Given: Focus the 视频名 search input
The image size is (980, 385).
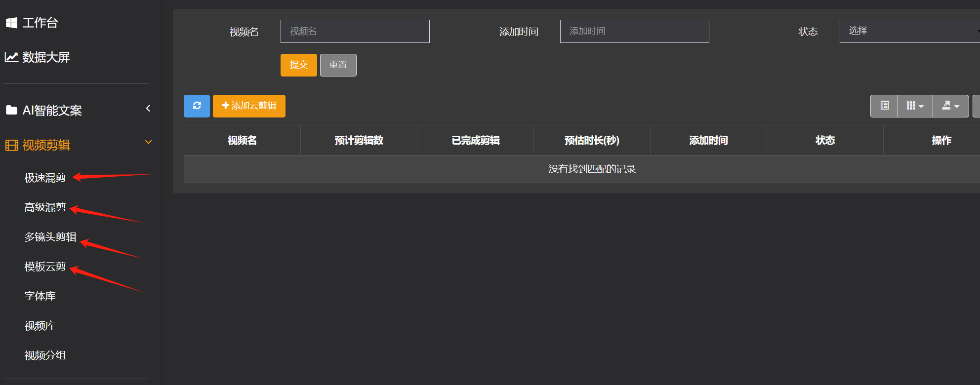Looking at the screenshot, I should pyautogui.click(x=355, y=31).
